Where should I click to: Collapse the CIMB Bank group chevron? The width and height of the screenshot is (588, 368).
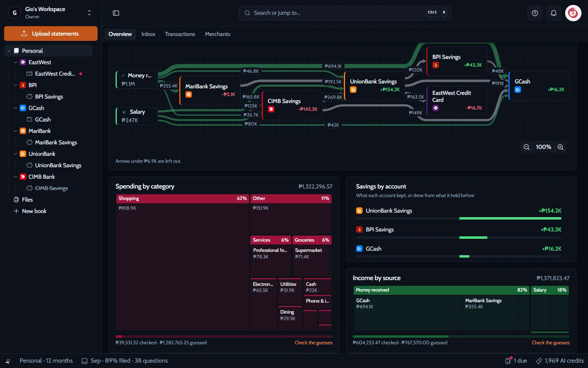click(16, 177)
